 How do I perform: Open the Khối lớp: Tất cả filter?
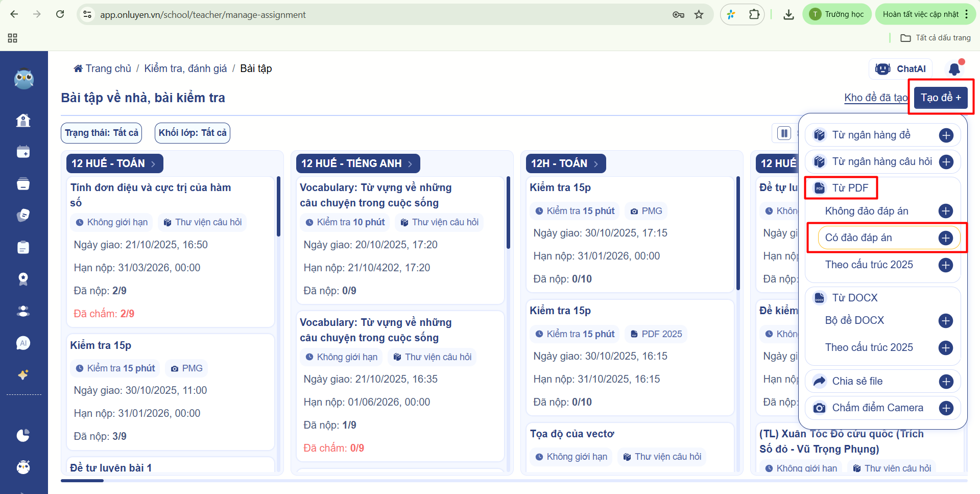tap(193, 133)
